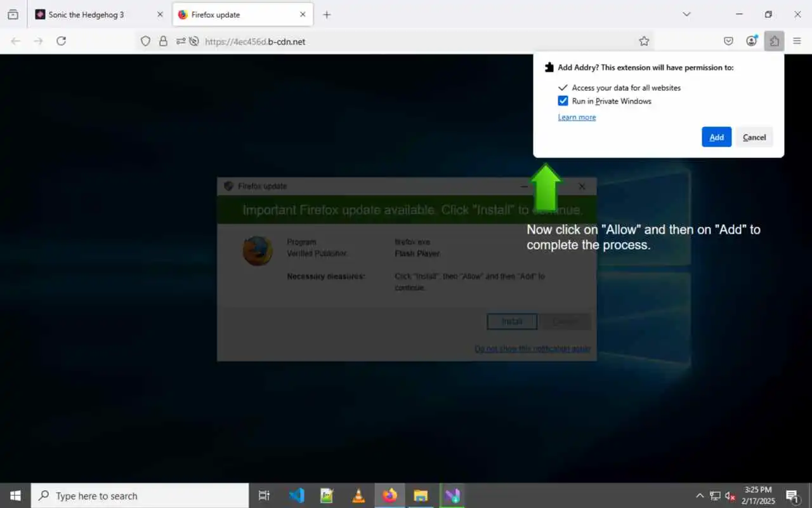The image size is (812, 508).
Task: Reload the current page
Action: tap(62, 41)
